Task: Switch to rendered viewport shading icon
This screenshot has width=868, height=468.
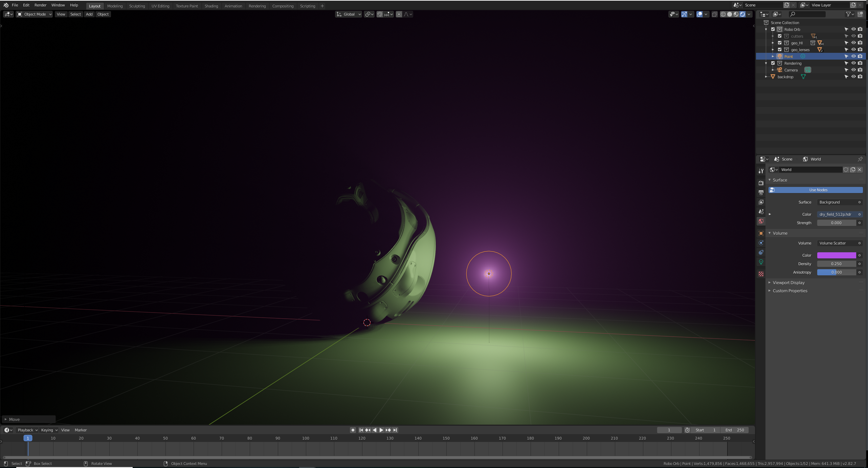Action: pyautogui.click(x=742, y=14)
